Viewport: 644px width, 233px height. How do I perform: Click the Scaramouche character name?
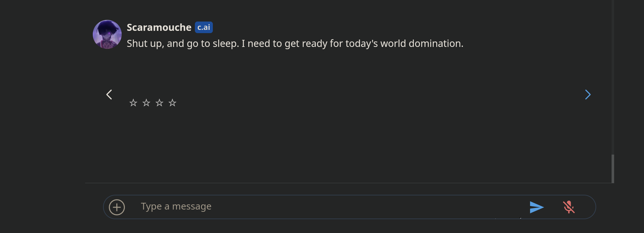[159, 28]
